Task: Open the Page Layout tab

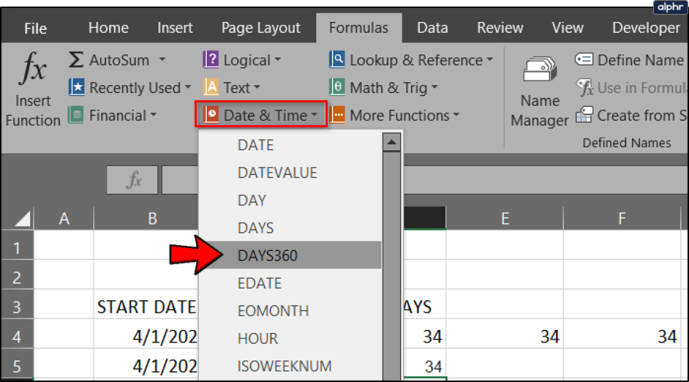Action: coord(261,28)
